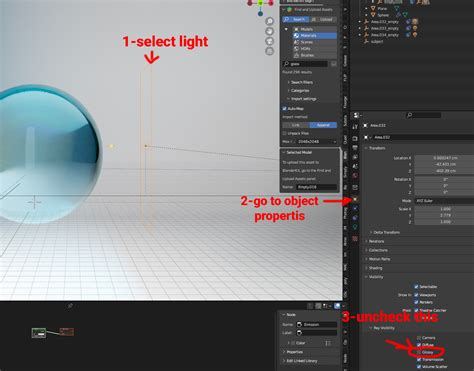Screen dimensions: 474x371
Task: Choose the Append import method button
Action: [323, 125]
